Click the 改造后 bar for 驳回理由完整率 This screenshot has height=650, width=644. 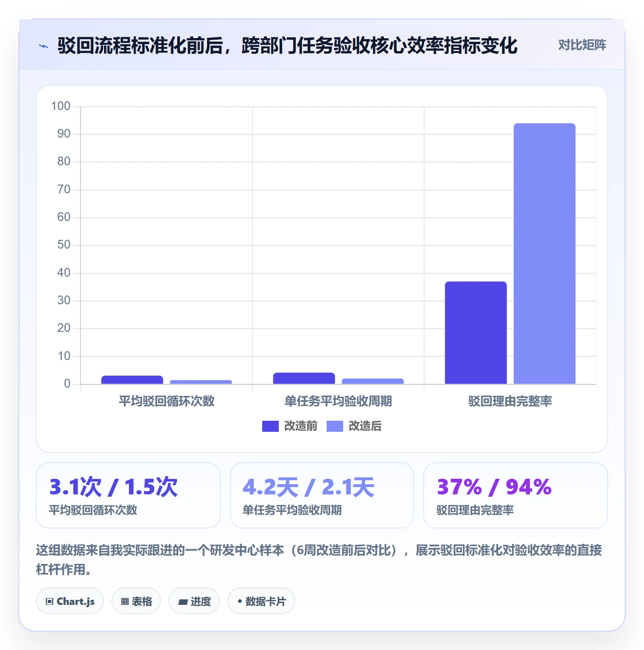click(545, 254)
